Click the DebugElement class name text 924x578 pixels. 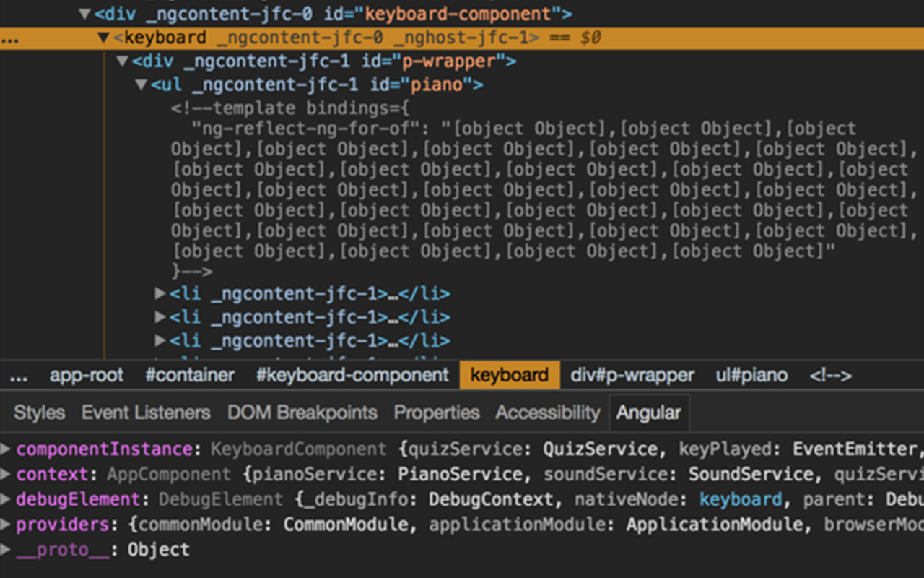pos(221,499)
